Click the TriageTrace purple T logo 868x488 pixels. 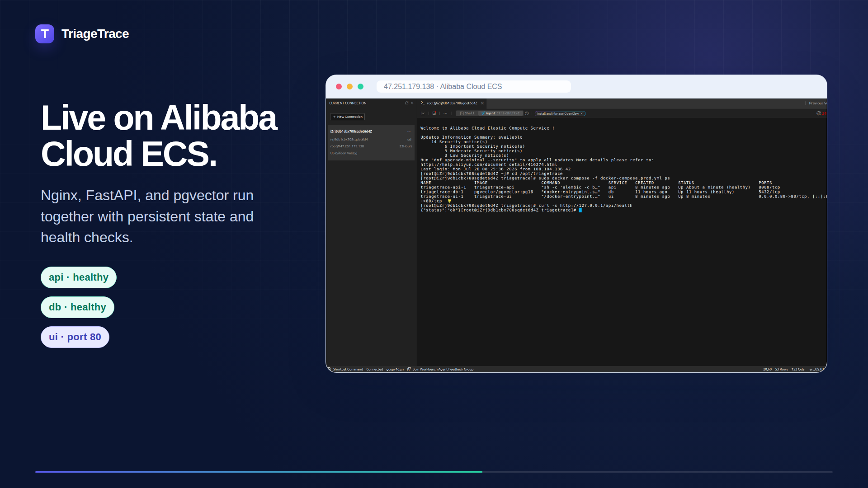click(x=45, y=34)
